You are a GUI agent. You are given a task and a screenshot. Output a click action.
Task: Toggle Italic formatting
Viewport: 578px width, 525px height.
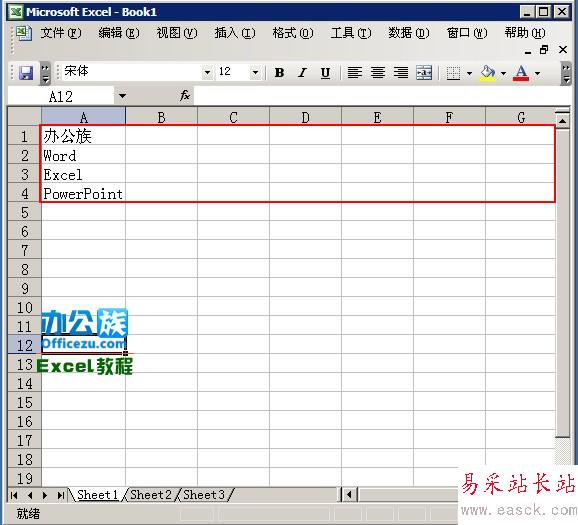[x=302, y=73]
